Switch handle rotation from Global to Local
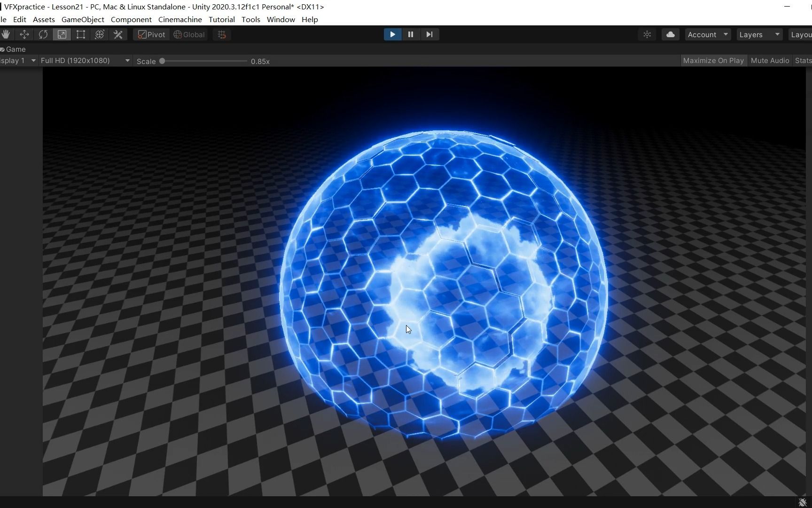 coord(189,34)
